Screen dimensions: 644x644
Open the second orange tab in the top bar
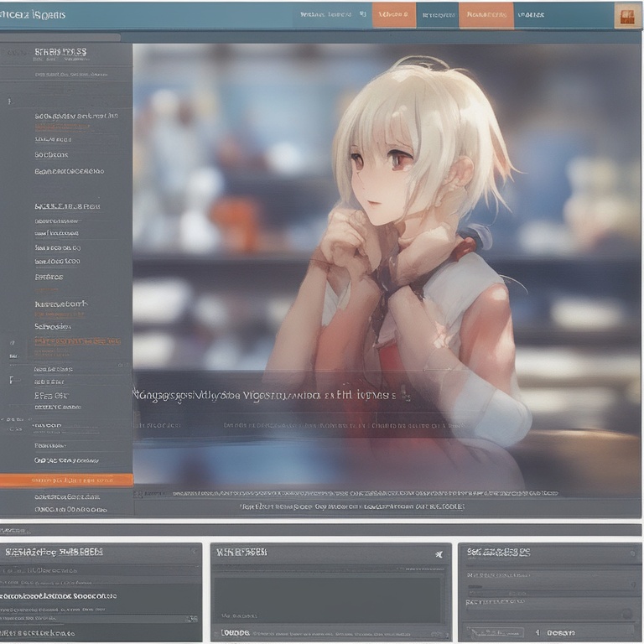[486, 15]
